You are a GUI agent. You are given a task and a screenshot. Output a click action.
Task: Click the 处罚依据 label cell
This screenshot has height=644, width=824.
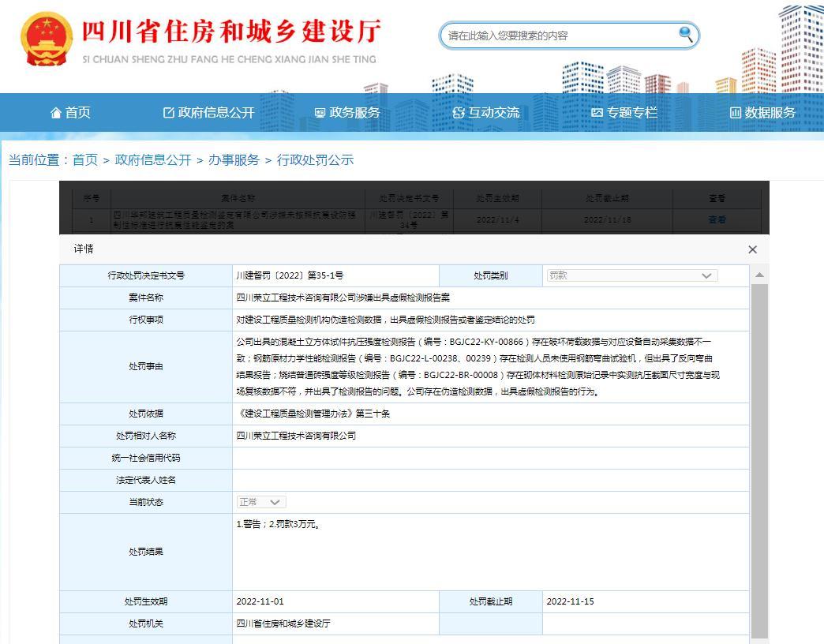pyautogui.click(x=146, y=414)
